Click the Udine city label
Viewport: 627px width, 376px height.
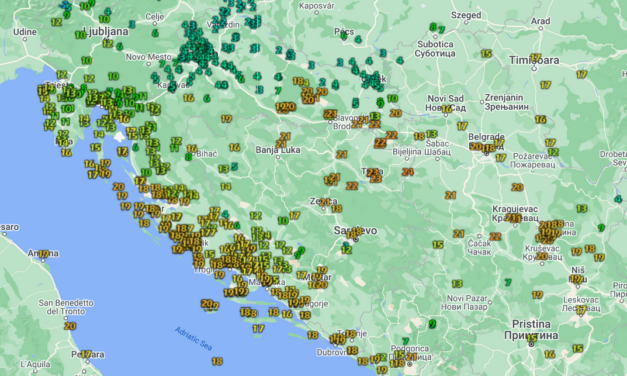25,32
